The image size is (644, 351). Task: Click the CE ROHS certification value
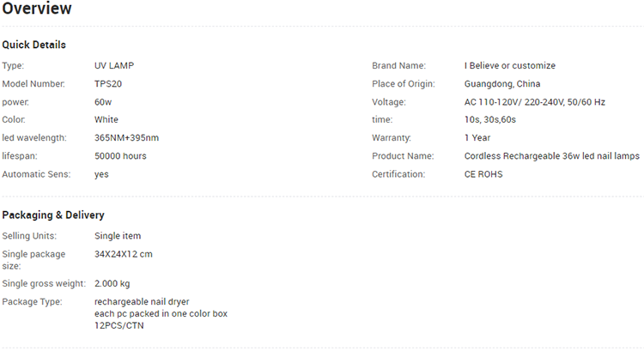[483, 174]
